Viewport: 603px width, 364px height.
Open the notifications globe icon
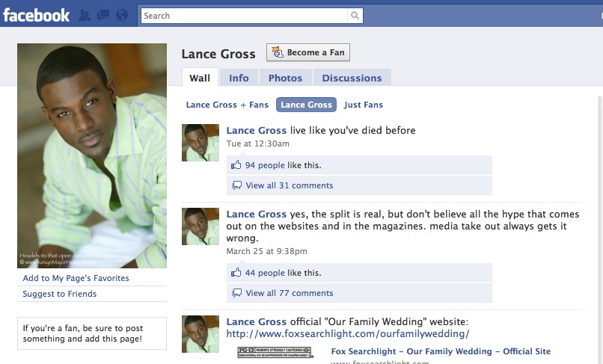(122, 16)
